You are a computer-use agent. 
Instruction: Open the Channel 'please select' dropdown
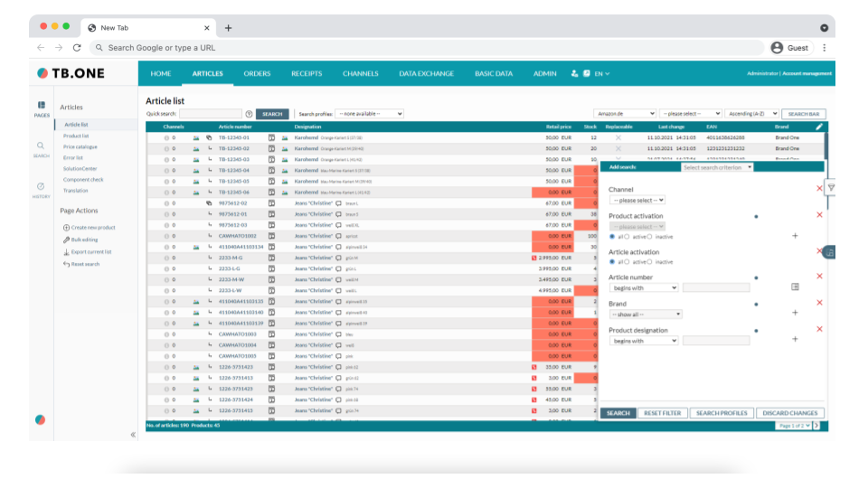pyautogui.click(x=637, y=200)
